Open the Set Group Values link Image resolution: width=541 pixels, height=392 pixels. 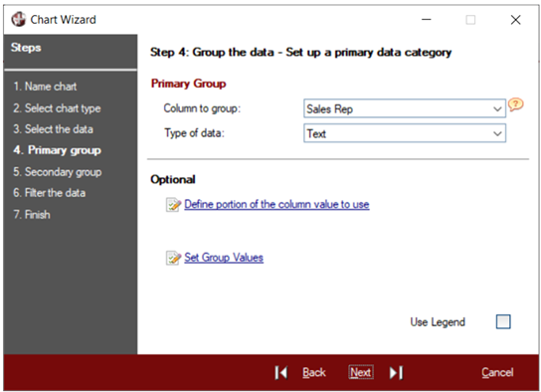click(x=224, y=258)
